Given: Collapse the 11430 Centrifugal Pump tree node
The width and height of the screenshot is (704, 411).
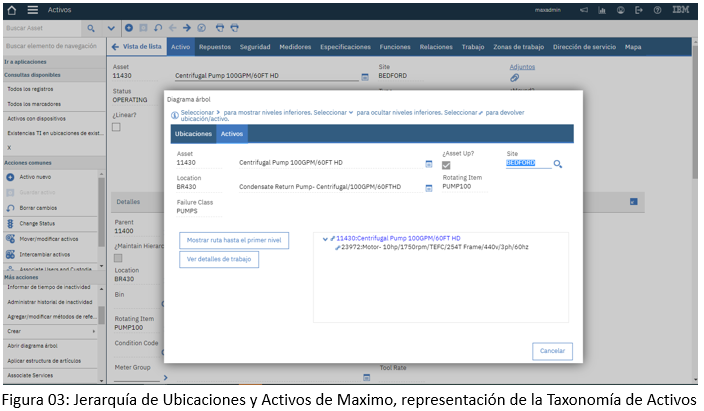Looking at the screenshot, I should pyautogui.click(x=325, y=239).
